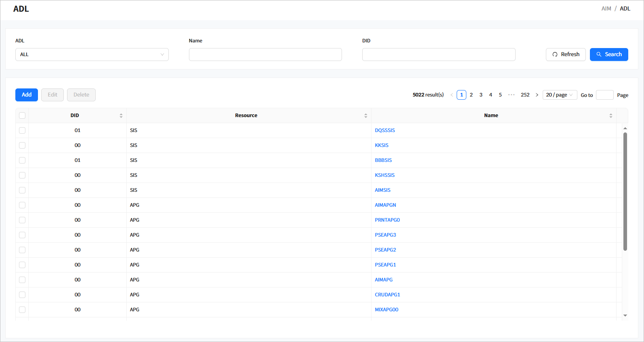Click the Refresh button
This screenshot has height=342, width=644.
[x=565, y=55]
